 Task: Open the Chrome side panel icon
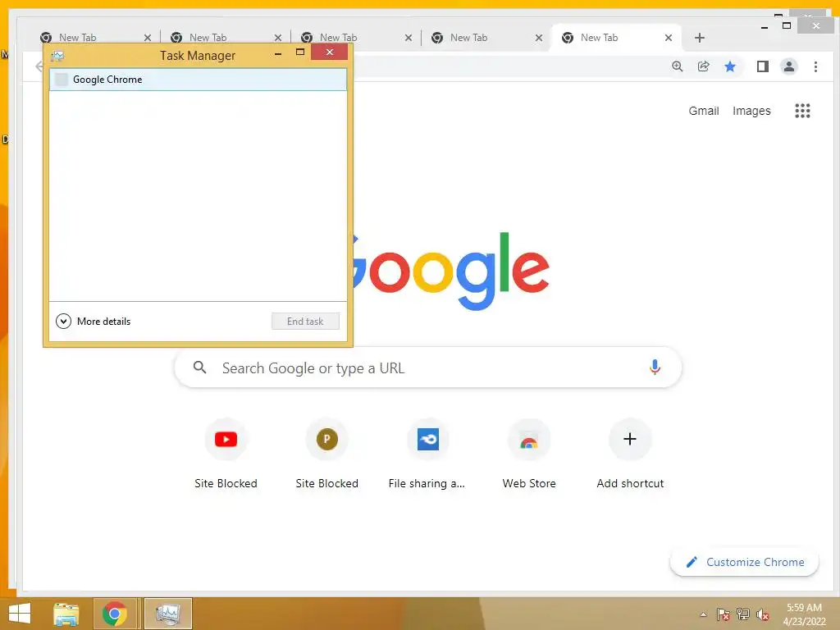[x=762, y=66]
